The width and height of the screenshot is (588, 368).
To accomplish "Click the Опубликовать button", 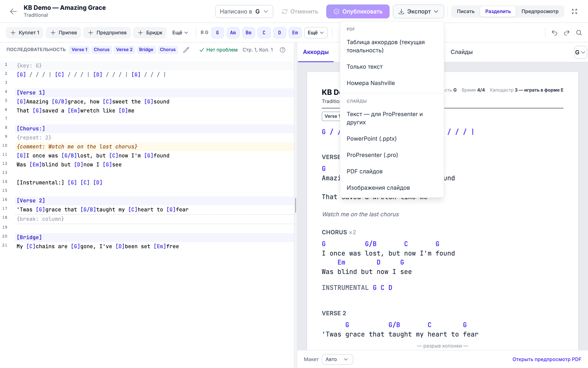I will pyautogui.click(x=358, y=11).
